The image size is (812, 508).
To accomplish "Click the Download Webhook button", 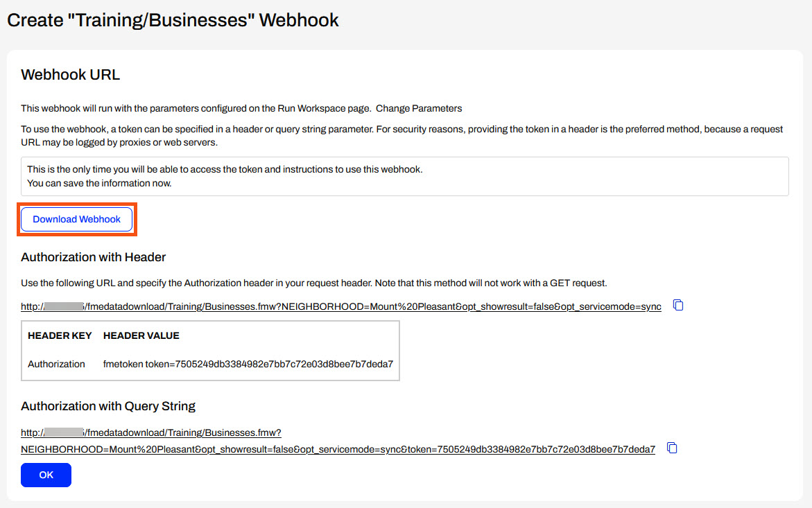I will pos(77,219).
